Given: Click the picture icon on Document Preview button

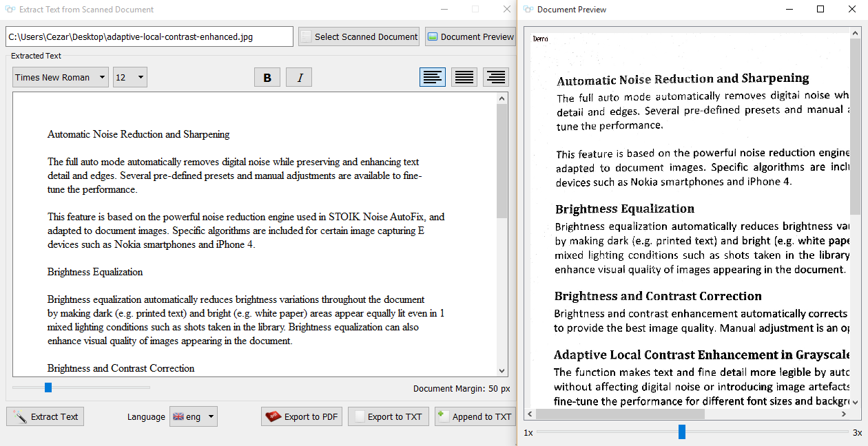Looking at the screenshot, I should pos(433,37).
